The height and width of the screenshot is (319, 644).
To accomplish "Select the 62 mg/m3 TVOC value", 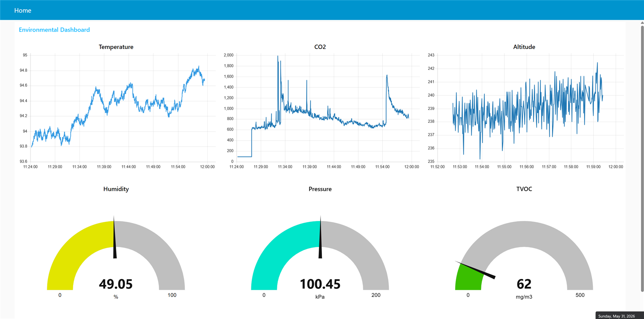I will tap(524, 284).
